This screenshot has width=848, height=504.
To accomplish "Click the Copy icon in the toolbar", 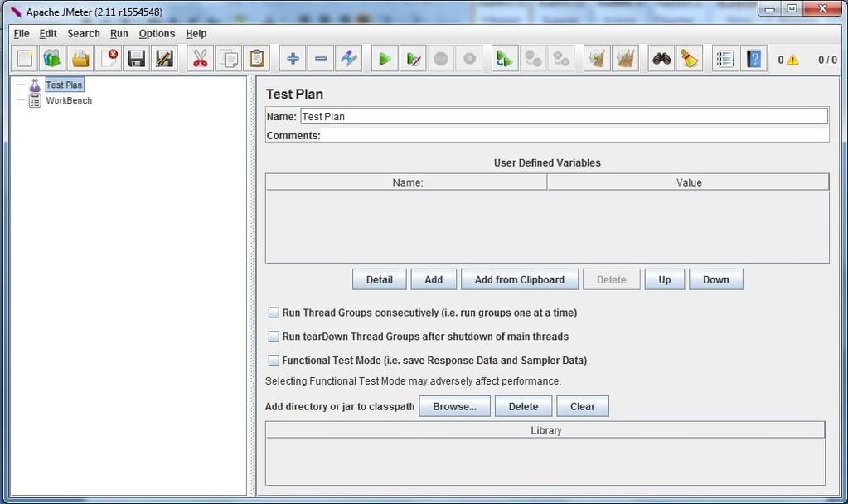I will click(228, 58).
